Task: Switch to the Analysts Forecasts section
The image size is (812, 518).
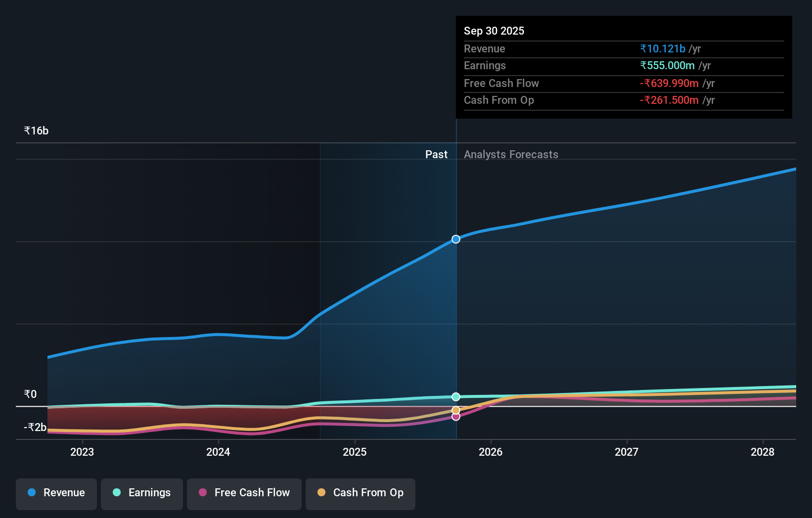Action: [511, 154]
